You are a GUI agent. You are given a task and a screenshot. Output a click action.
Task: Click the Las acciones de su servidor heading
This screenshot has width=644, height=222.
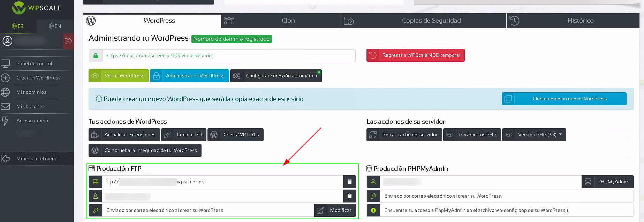pyautogui.click(x=406, y=122)
